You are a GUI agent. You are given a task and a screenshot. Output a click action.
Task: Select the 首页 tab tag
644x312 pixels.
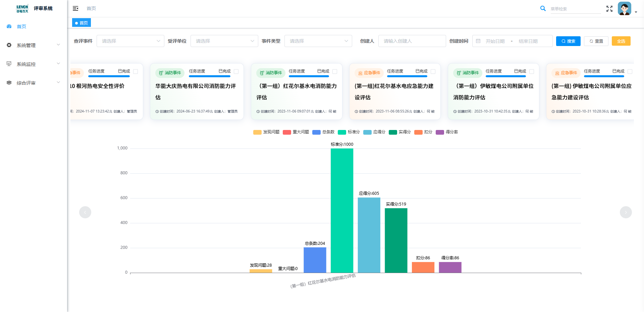82,23
